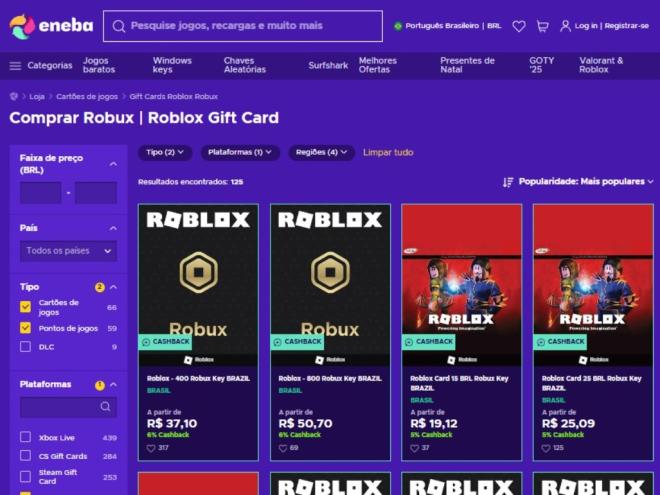660x495 pixels.
Task: Open the Todos os países dropdown
Action: (x=68, y=251)
